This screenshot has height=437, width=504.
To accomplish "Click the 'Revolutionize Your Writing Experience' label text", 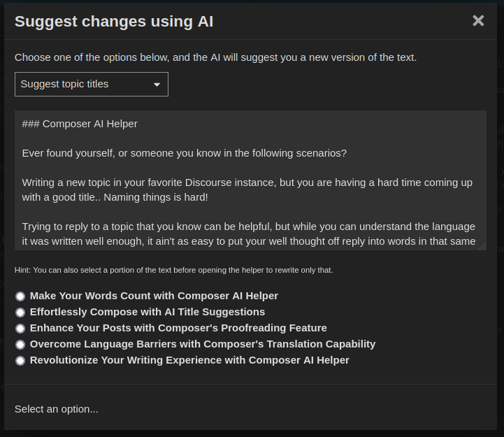I will point(189,360).
